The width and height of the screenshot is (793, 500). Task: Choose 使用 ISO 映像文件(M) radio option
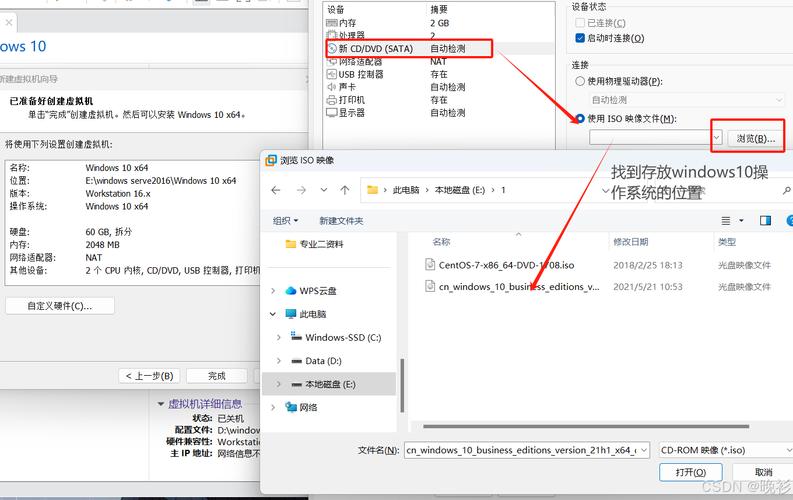(x=580, y=118)
